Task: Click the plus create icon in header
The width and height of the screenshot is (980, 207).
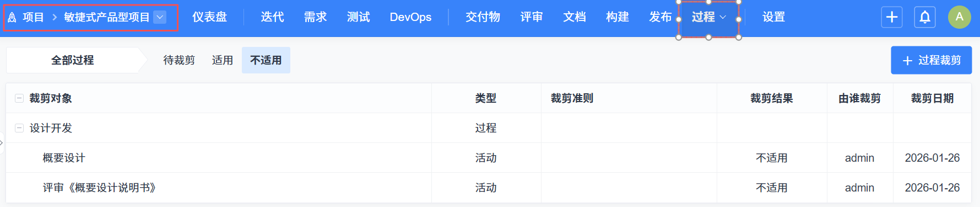Action: (892, 17)
